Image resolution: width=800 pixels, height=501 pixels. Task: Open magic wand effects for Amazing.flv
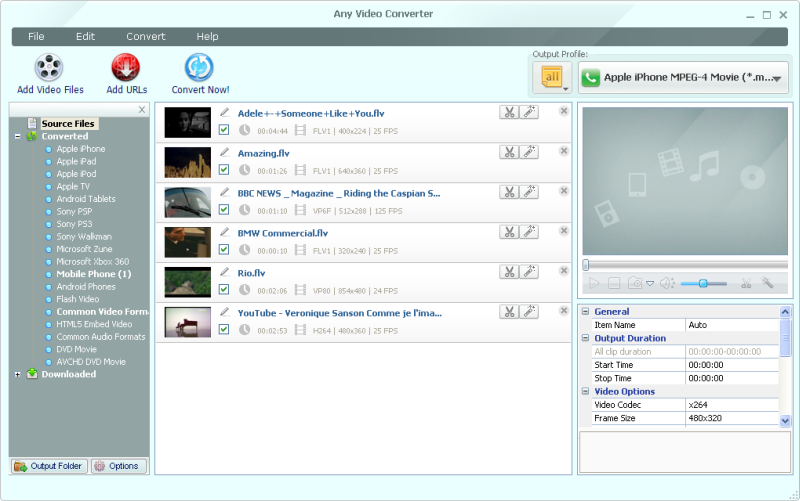tap(529, 152)
